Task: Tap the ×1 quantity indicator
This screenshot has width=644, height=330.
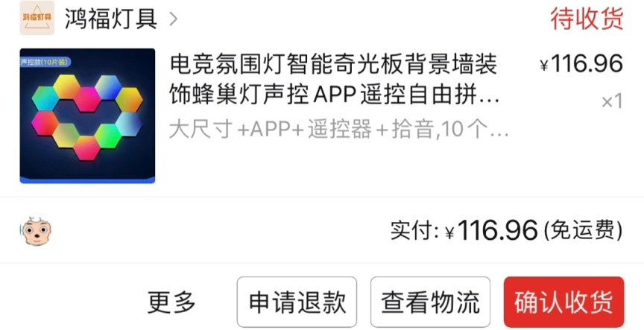Action: coord(613,101)
